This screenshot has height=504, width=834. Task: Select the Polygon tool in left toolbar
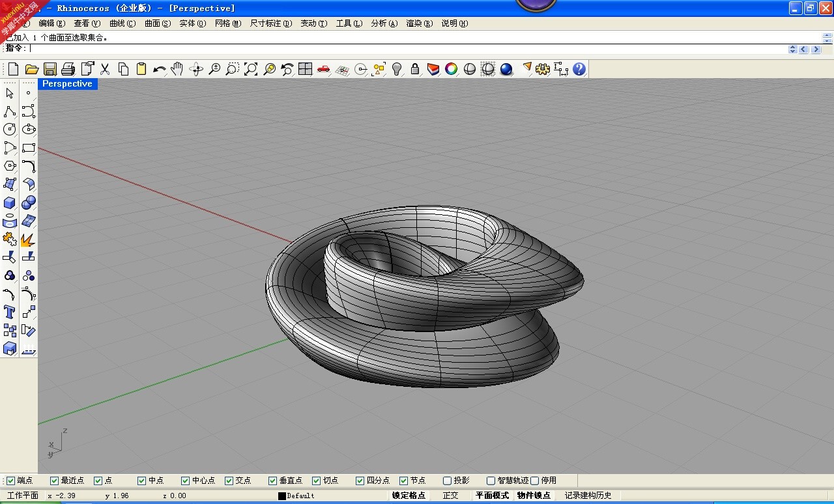10,166
